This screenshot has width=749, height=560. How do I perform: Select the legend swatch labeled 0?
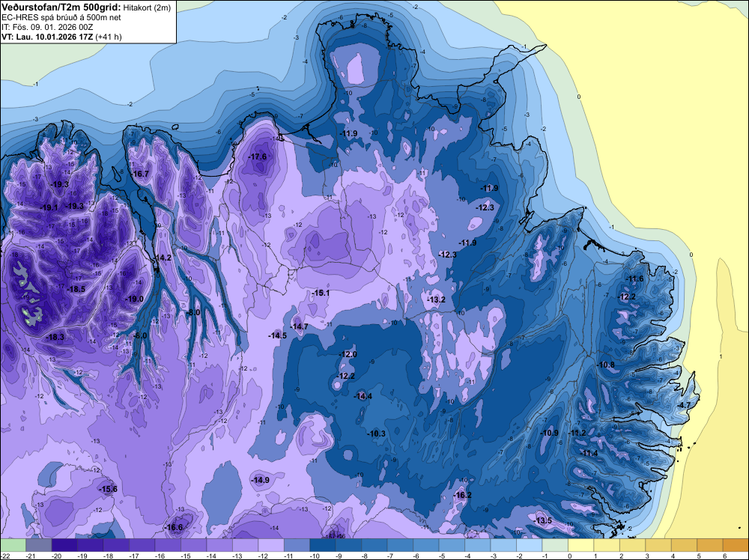(581, 545)
